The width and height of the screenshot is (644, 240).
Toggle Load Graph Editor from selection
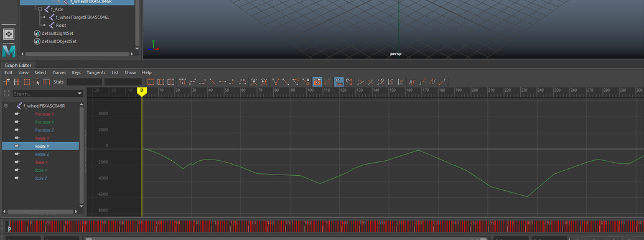pos(327,82)
